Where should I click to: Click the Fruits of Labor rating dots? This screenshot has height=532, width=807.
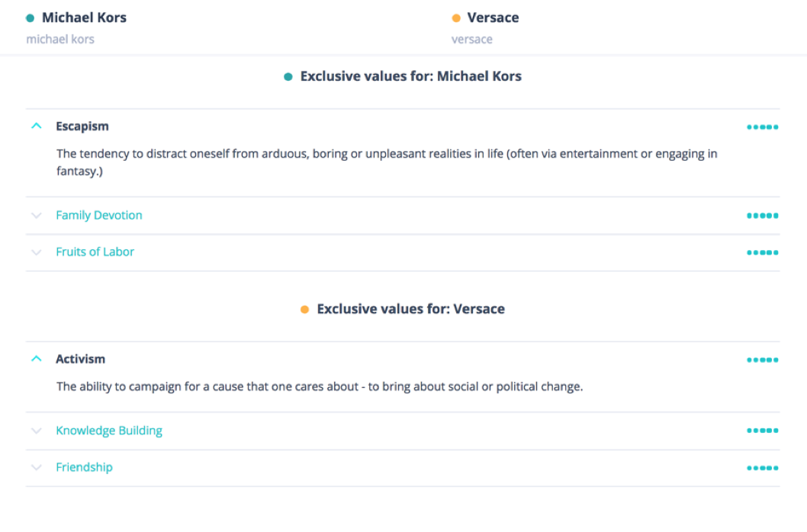[762, 253]
